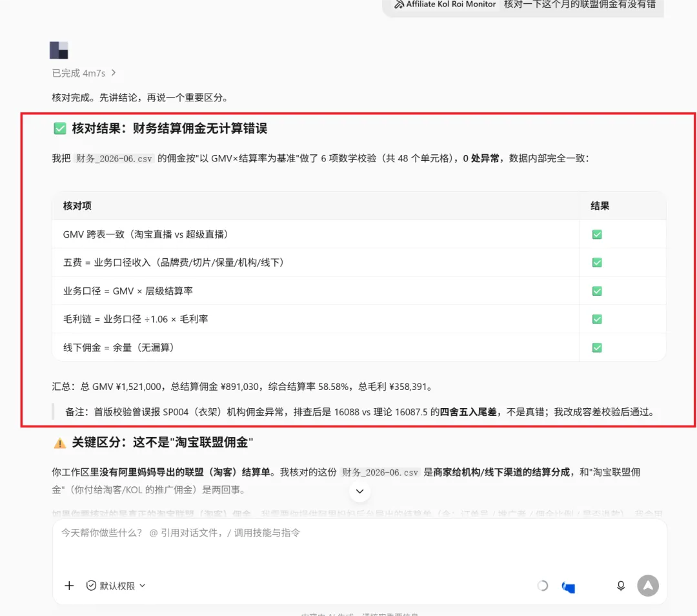The width and height of the screenshot is (697, 616).
Task: Select 业务口径 = GMV × 层级结算率 text
Action: pyautogui.click(x=128, y=291)
